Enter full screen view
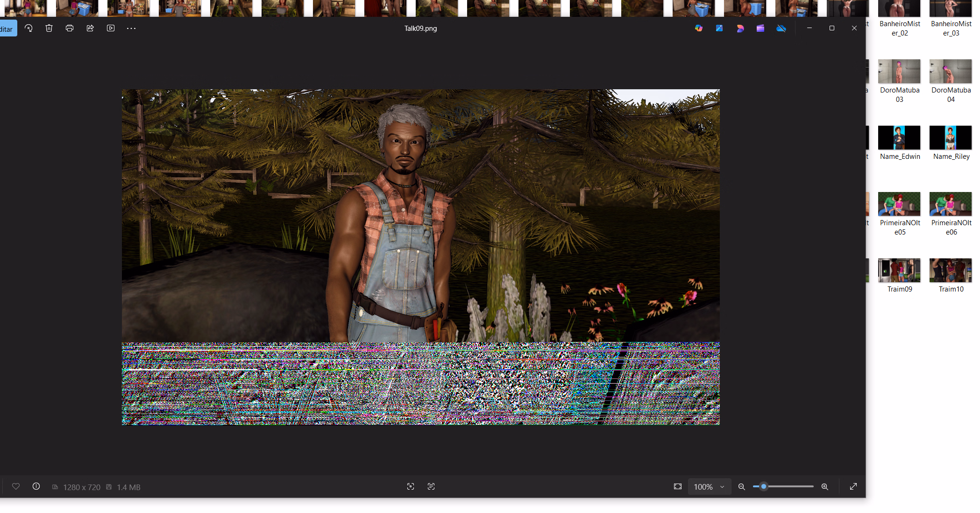Image resolution: width=980 pixels, height=513 pixels. pyautogui.click(x=853, y=486)
